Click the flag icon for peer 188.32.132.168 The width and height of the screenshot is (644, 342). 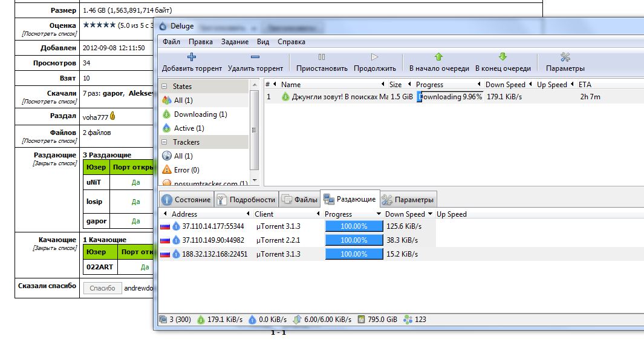click(165, 254)
